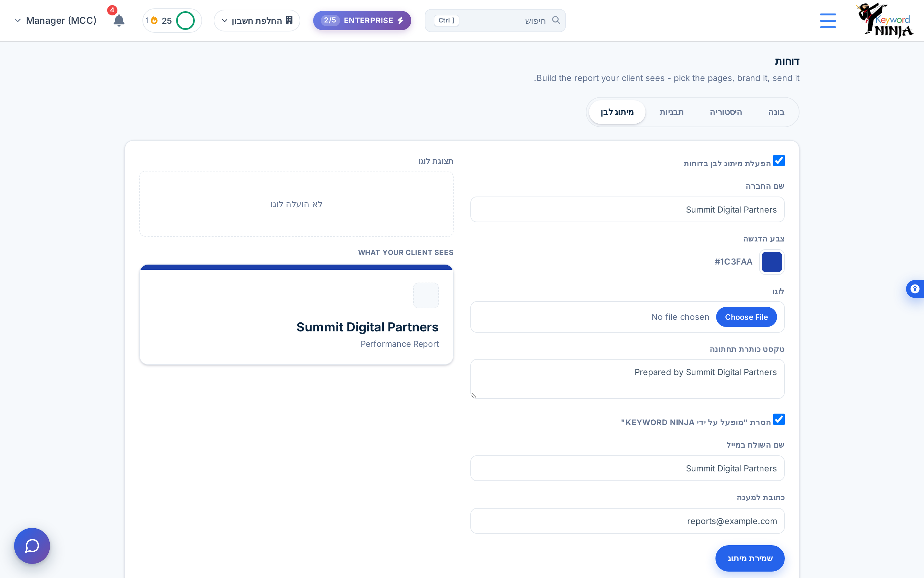Open the accessibility widget

click(x=915, y=289)
